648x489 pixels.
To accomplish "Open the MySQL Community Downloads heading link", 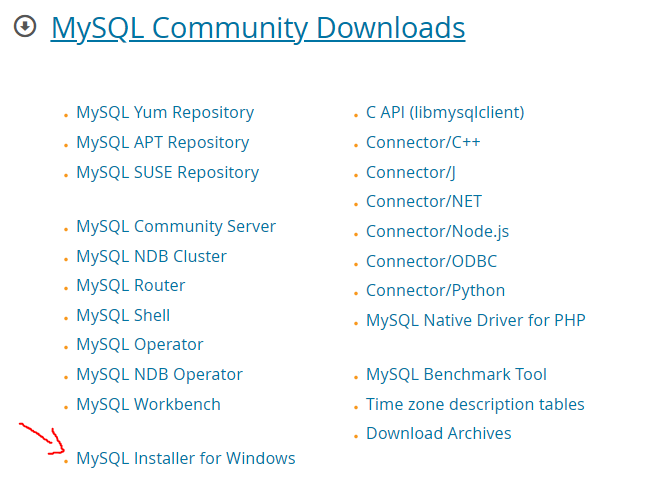I will click(258, 28).
